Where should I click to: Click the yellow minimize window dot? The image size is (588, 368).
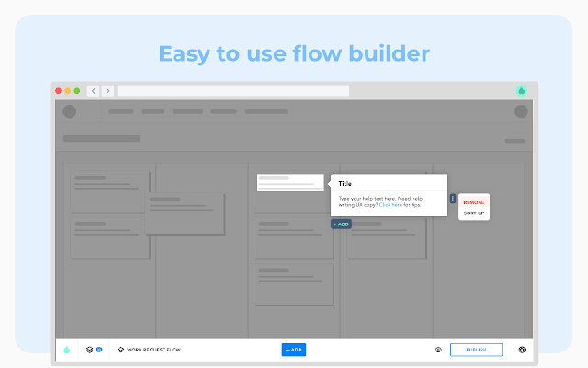click(68, 91)
